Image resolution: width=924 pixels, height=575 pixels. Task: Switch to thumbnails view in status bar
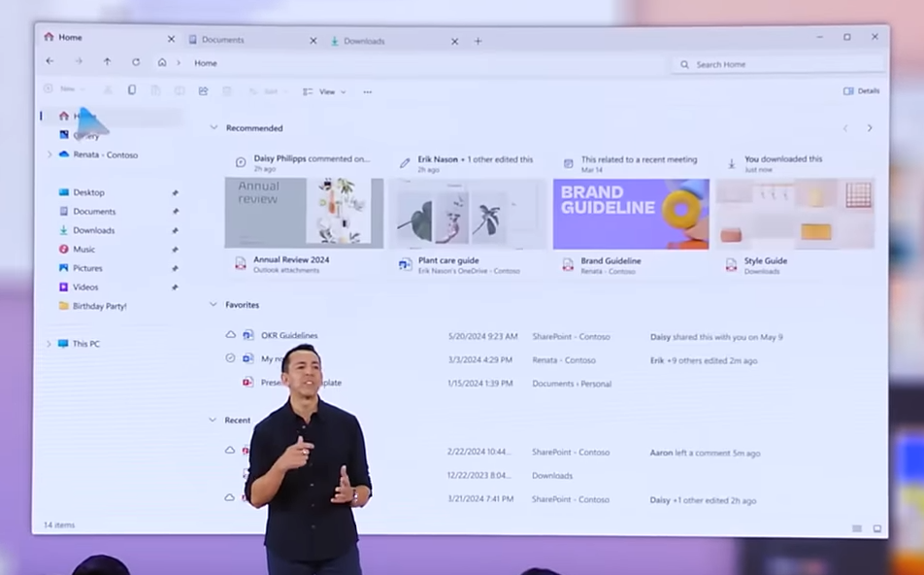pos(877,528)
